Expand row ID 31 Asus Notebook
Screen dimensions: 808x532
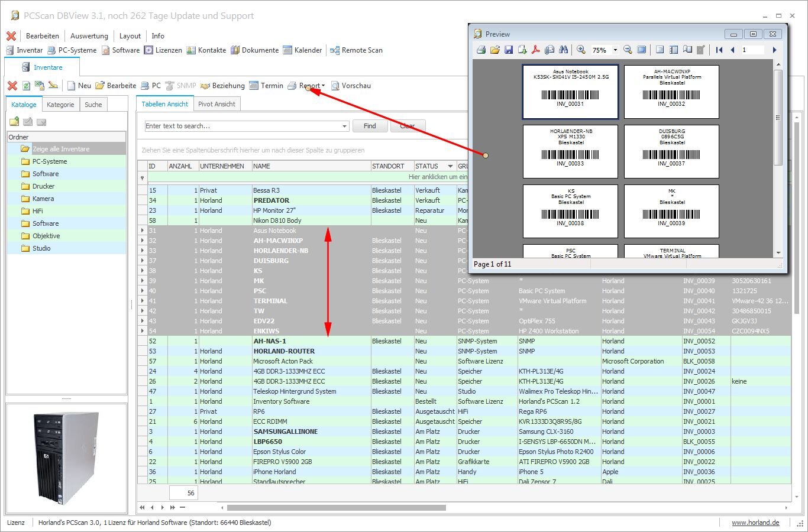pos(143,231)
